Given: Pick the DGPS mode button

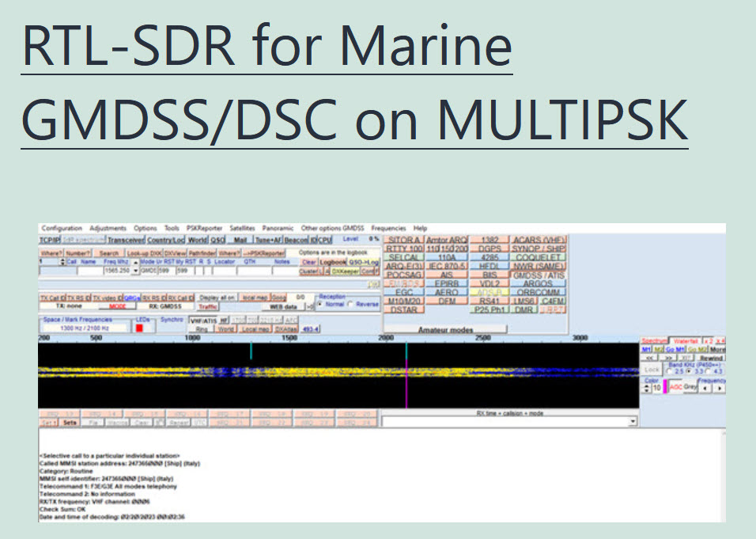Looking at the screenshot, I should click(490, 249).
